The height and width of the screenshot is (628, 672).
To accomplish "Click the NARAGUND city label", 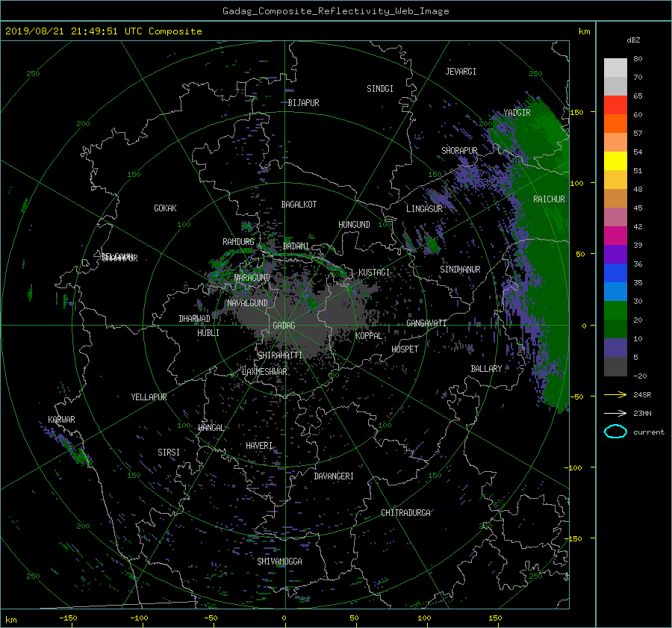I will pyautogui.click(x=252, y=278).
